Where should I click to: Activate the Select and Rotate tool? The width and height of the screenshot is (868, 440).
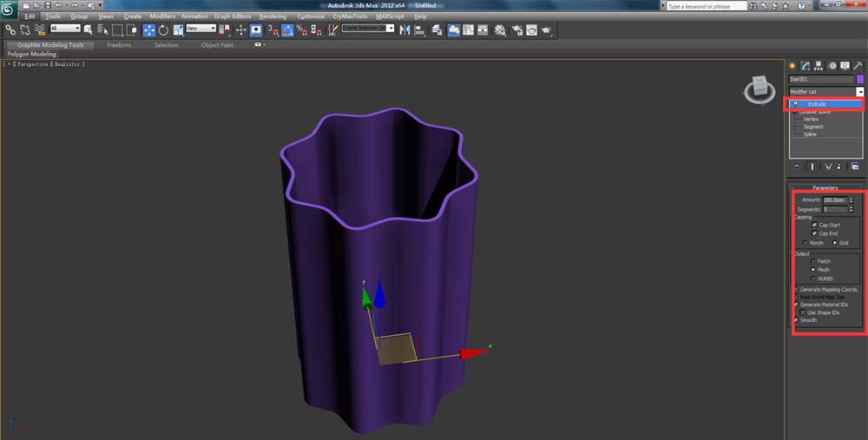pyautogui.click(x=163, y=30)
